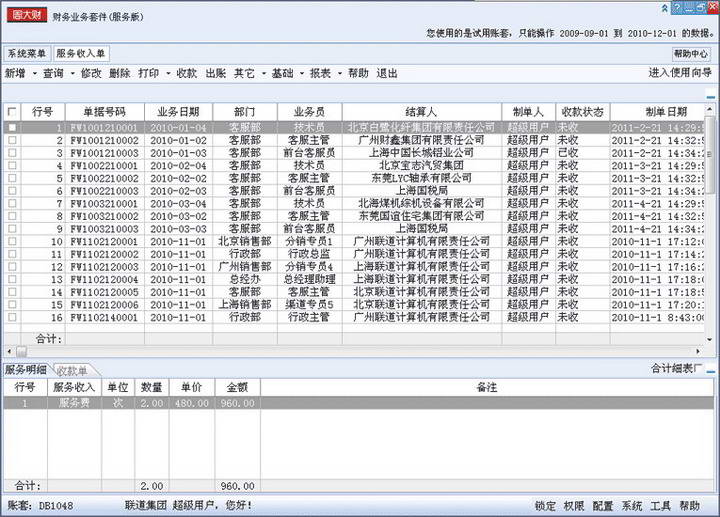Viewport: 720px width, 517px height.
Task: Click 删除 in the toolbar
Action: [x=119, y=73]
